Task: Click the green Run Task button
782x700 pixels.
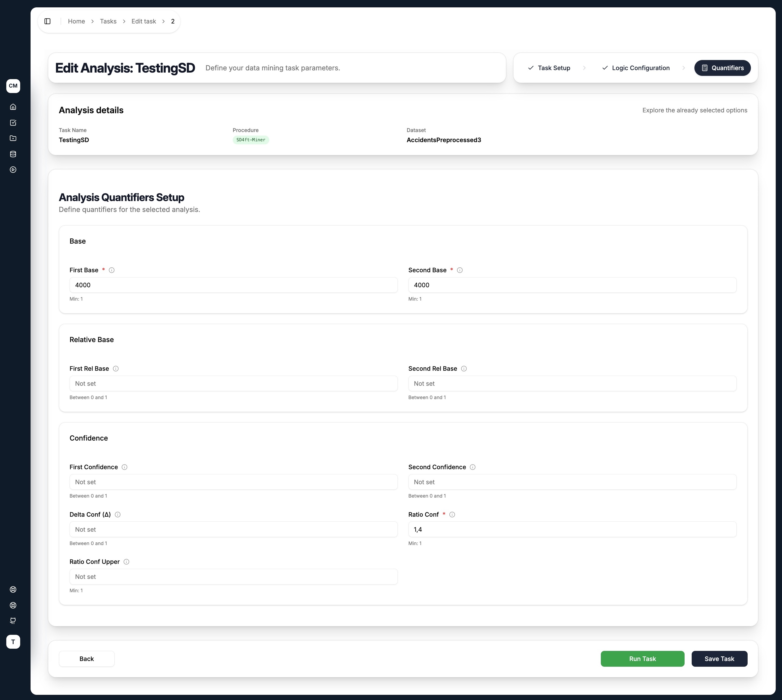Action: tap(642, 659)
